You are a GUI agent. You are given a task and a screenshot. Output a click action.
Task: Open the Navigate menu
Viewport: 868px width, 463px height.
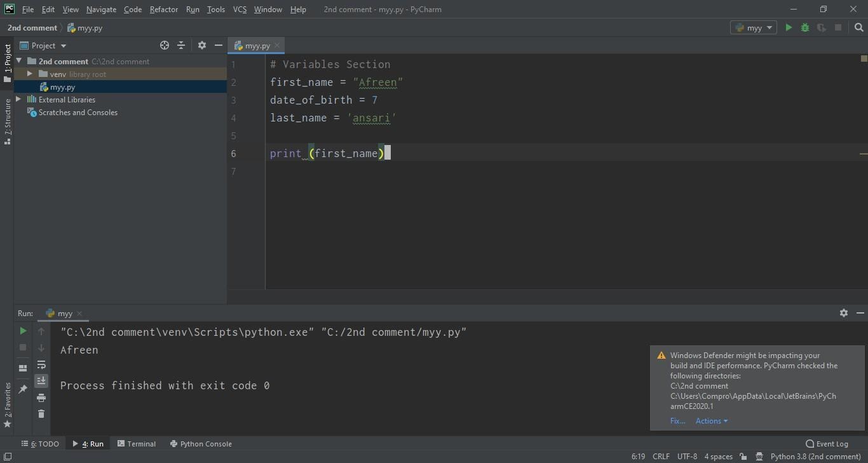102,10
